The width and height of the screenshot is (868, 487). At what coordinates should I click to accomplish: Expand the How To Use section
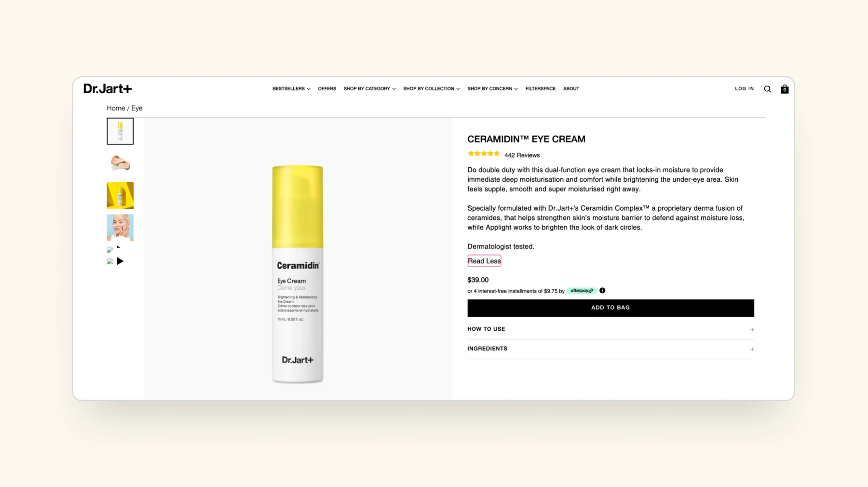(x=610, y=329)
